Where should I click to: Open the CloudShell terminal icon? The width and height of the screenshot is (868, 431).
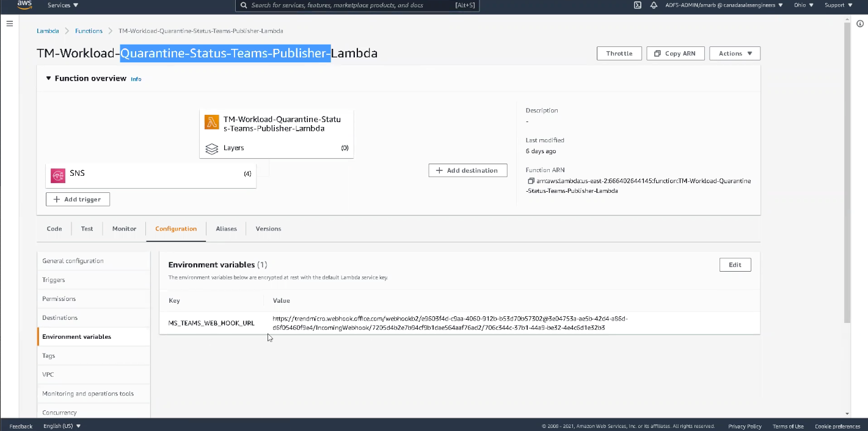tap(637, 5)
